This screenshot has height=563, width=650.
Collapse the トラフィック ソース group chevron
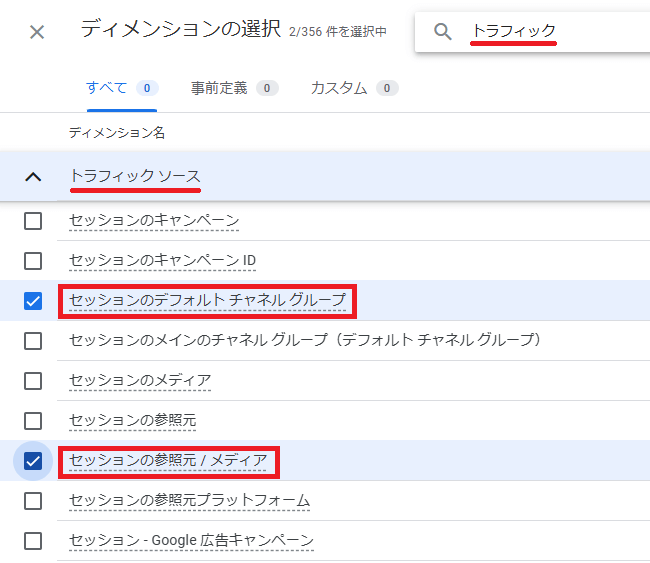tap(33, 177)
